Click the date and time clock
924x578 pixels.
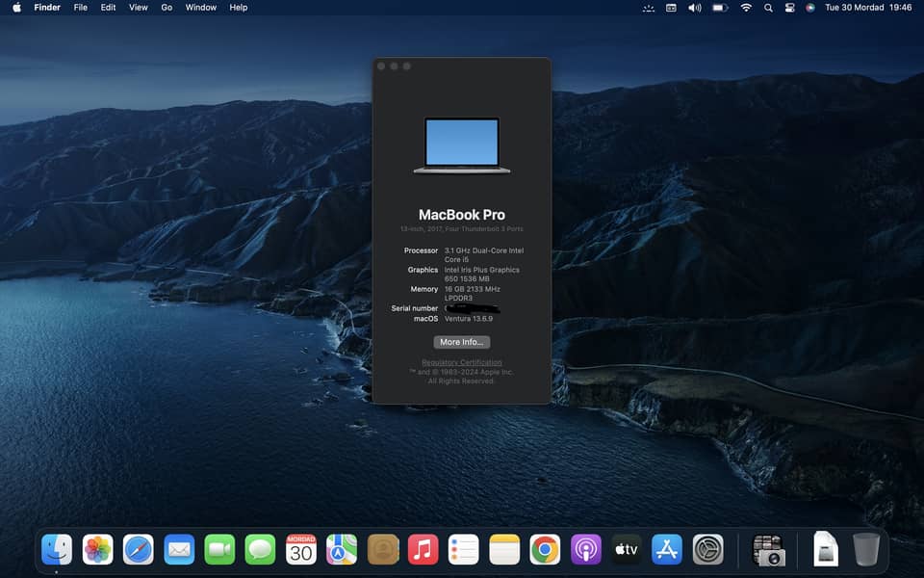tap(868, 8)
